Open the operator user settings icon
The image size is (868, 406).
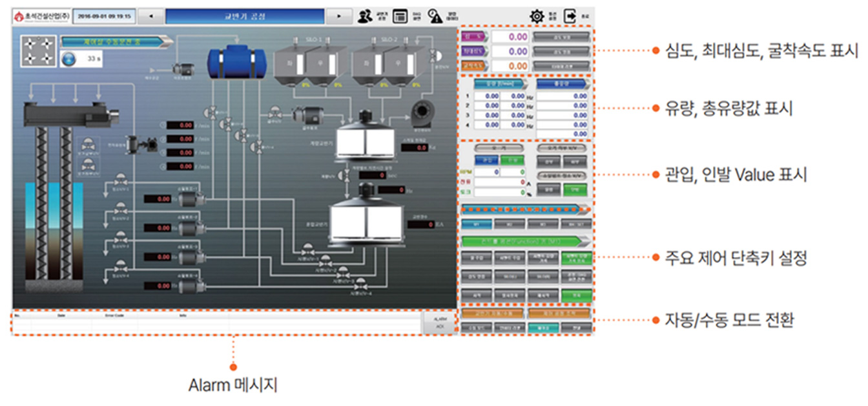366,16
